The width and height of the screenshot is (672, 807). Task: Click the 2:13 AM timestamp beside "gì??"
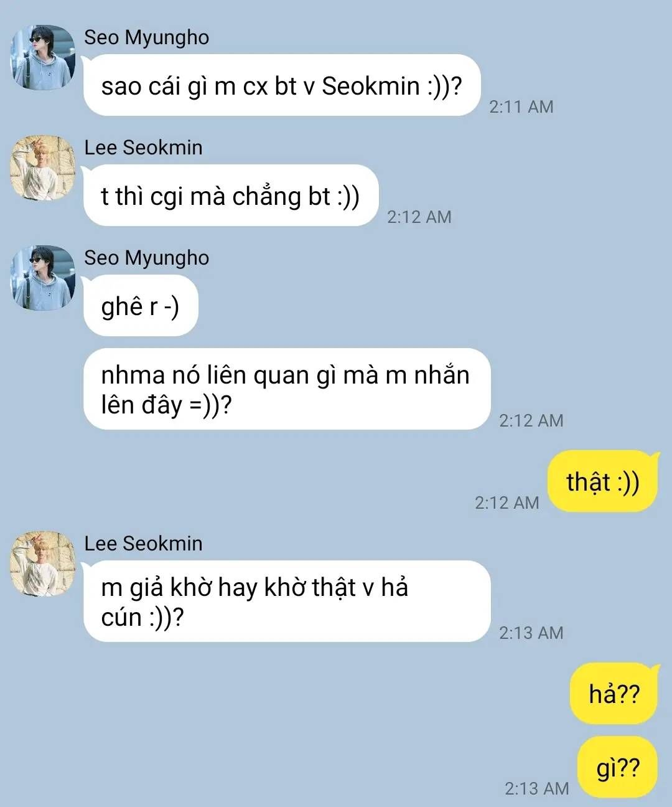pyautogui.click(x=536, y=788)
